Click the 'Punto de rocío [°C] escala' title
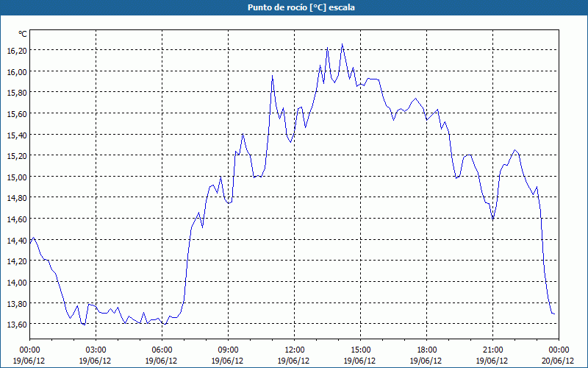 tap(301, 7)
